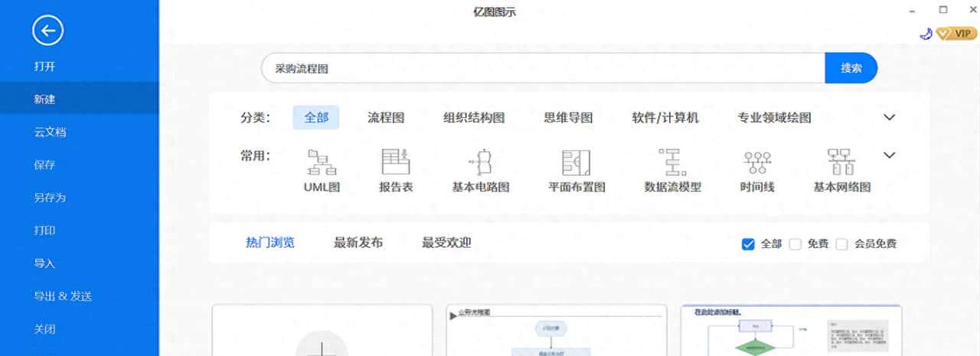Select the 专业领域绘图 category
The width and height of the screenshot is (980, 356).
[x=774, y=118]
